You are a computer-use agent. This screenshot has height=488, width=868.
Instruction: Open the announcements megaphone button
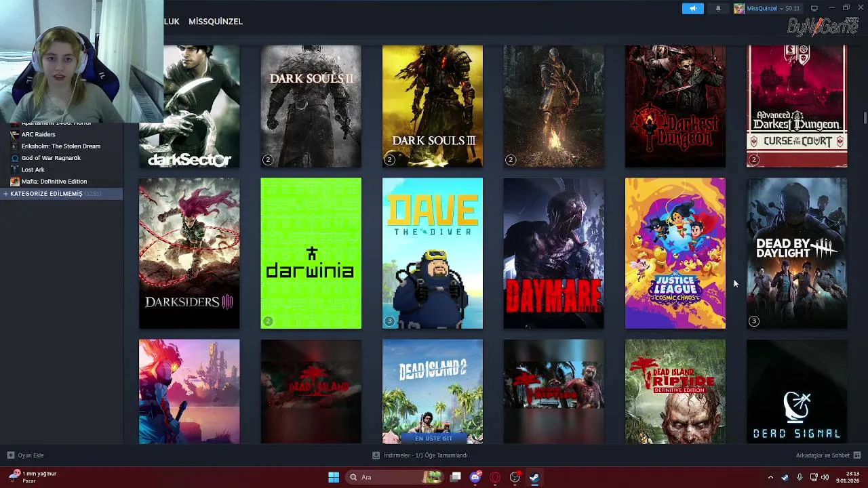(x=692, y=8)
